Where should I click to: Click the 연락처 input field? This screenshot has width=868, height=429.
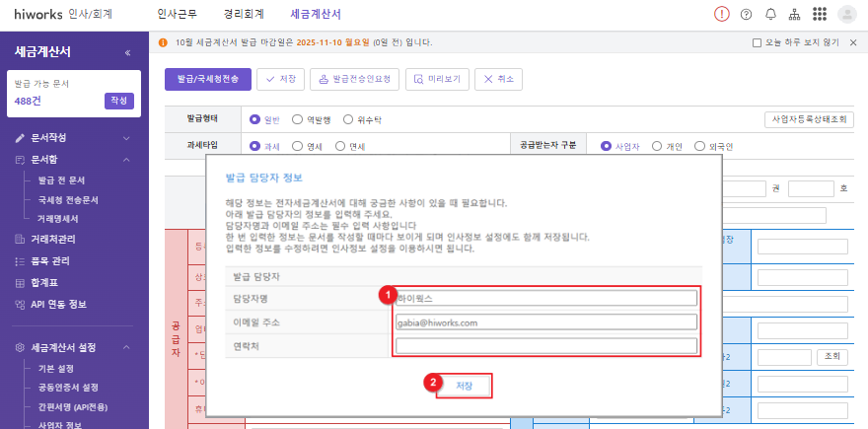coord(545,346)
